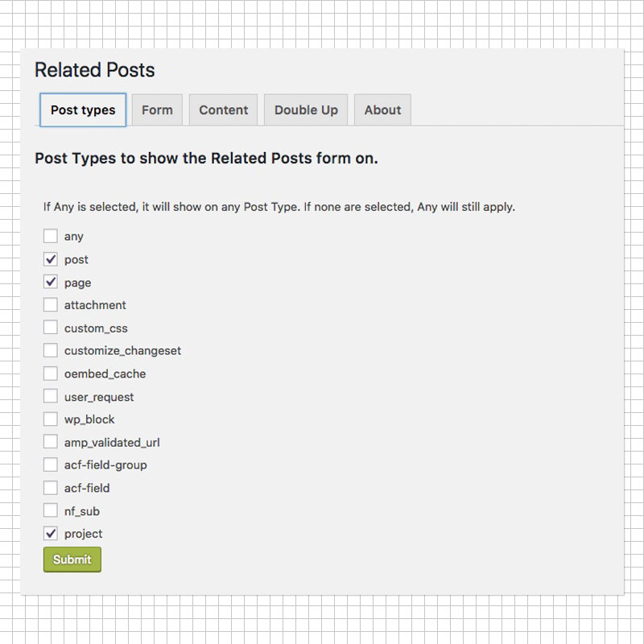The image size is (644, 644).
Task: Enable the "attachment" checkbox
Action: (x=50, y=304)
